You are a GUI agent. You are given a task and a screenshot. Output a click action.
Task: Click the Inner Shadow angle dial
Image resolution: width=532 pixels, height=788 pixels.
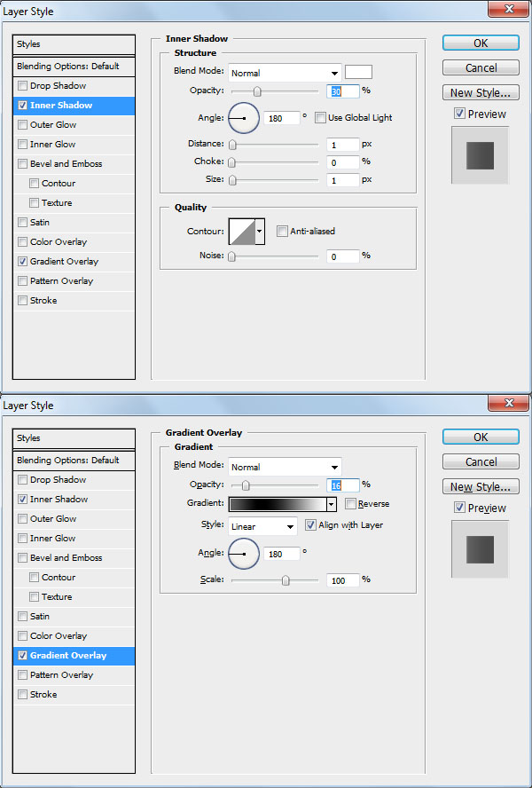pyautogui.click(x=244, y=118)
